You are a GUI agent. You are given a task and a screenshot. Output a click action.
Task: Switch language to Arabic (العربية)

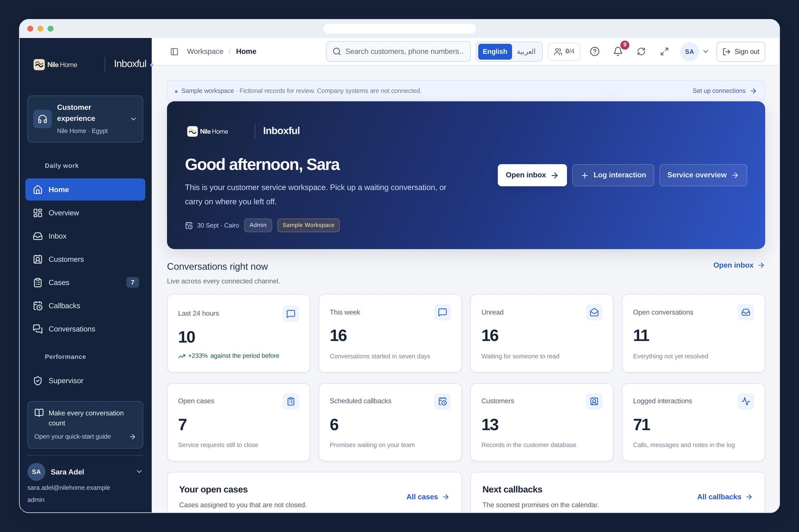pos(526,51)
